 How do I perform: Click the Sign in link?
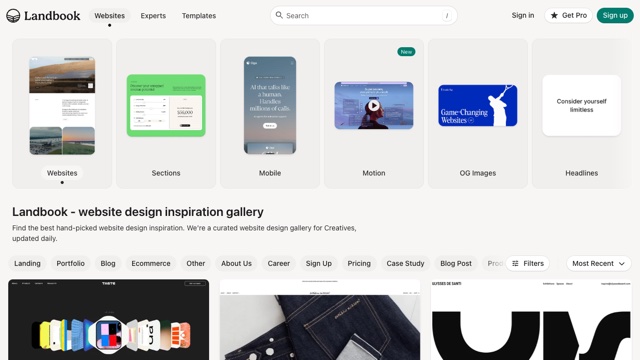[x=523, y=15]
